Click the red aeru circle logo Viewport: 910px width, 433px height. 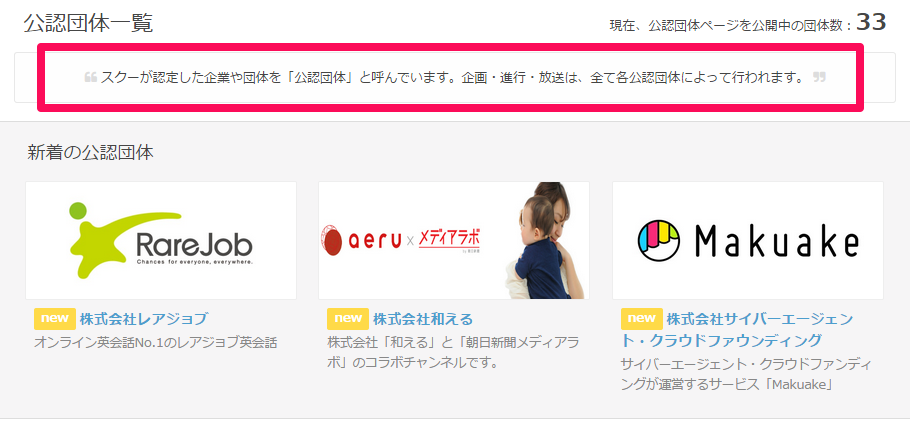click(x=333, y=241)
